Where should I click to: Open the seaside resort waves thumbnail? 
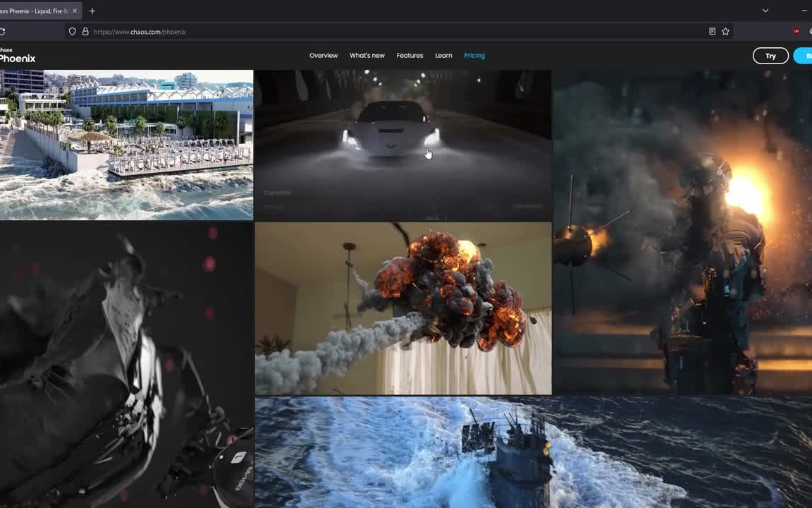pyautogui.click(x=126, y=145)
